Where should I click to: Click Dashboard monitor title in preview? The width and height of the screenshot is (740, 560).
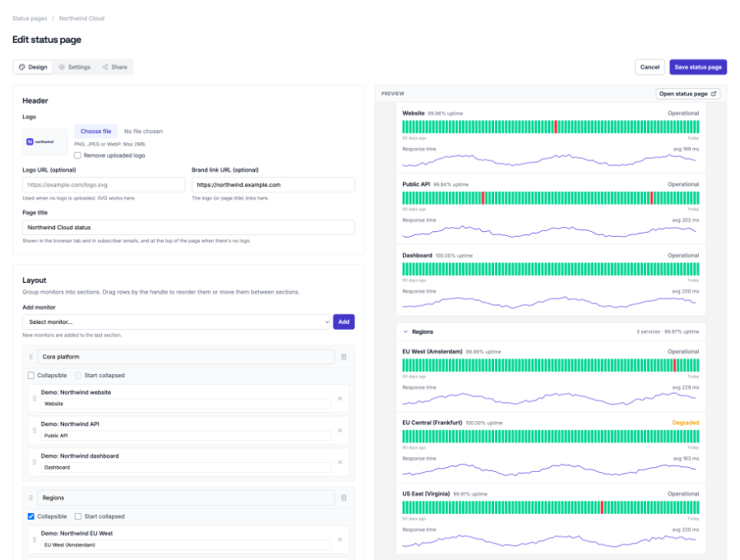(x=417, y=256)
